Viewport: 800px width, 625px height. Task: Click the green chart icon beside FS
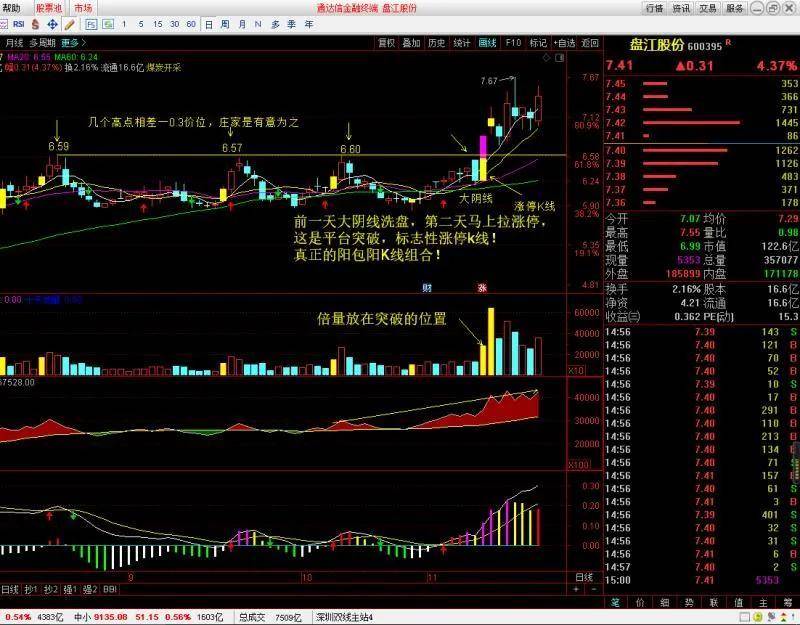click(108, 24)
